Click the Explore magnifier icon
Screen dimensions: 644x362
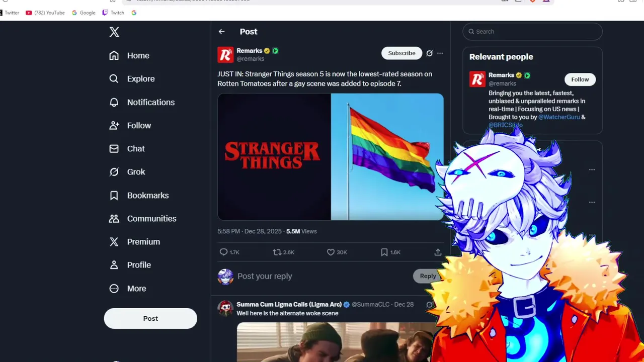click(114, 79)
